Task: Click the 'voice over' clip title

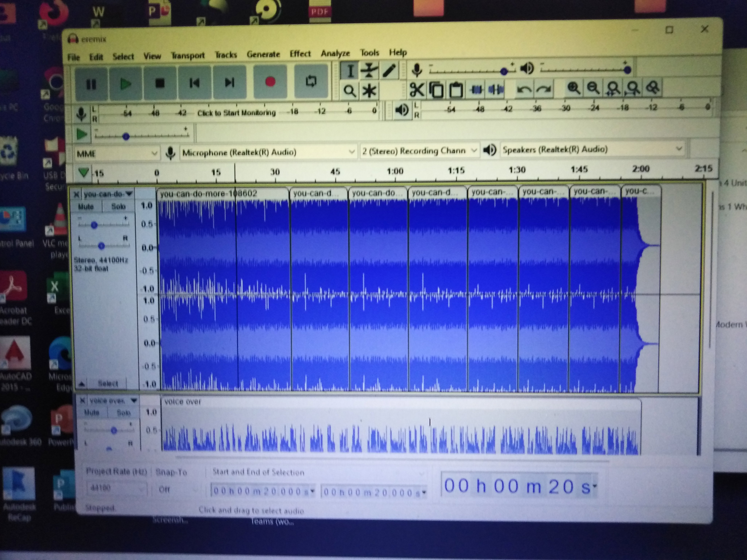Action: (182, 402)
